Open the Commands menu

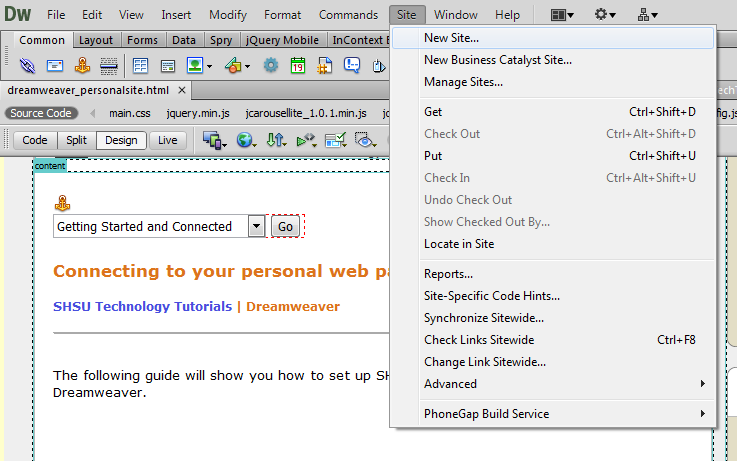pos(348,15)
